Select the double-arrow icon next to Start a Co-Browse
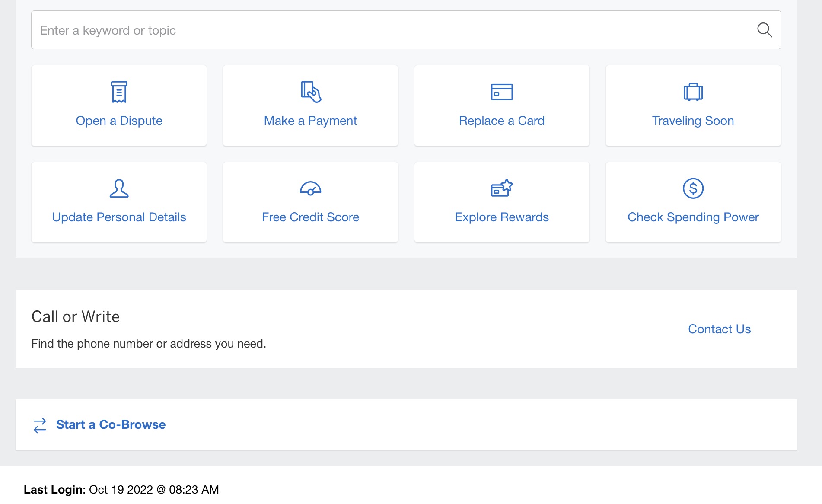Image resolution: width=822 pixels, height=504 pixels. tap(39, 425)
